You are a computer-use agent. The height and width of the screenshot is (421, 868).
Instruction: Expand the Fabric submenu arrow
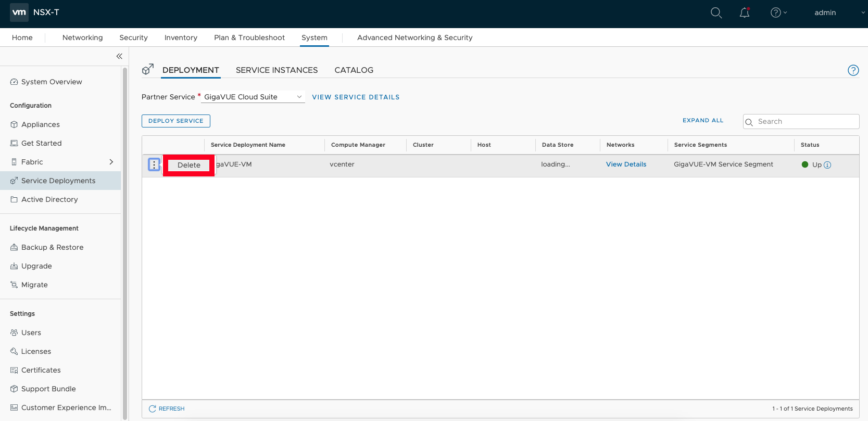[x=111, y=162]
